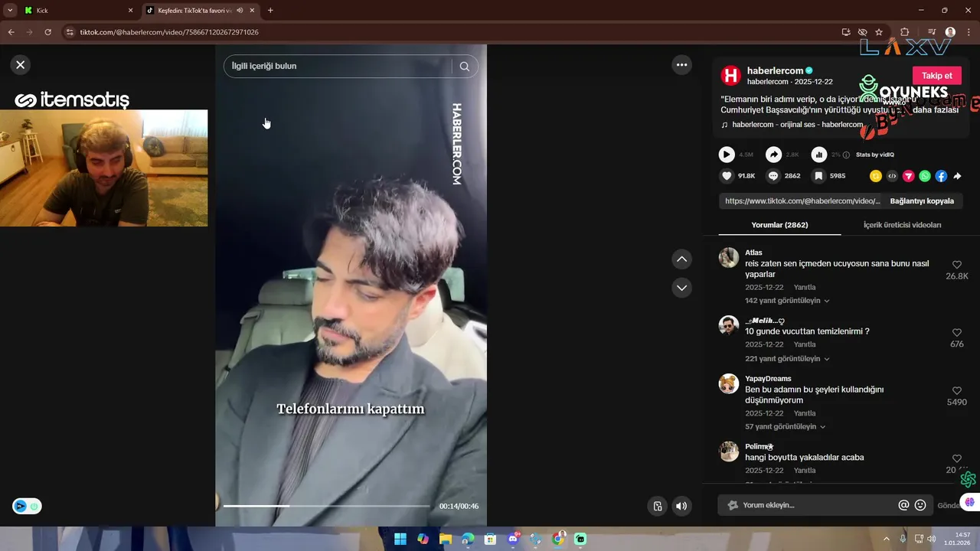Like YapayDreams' comment

pos(957,391)
